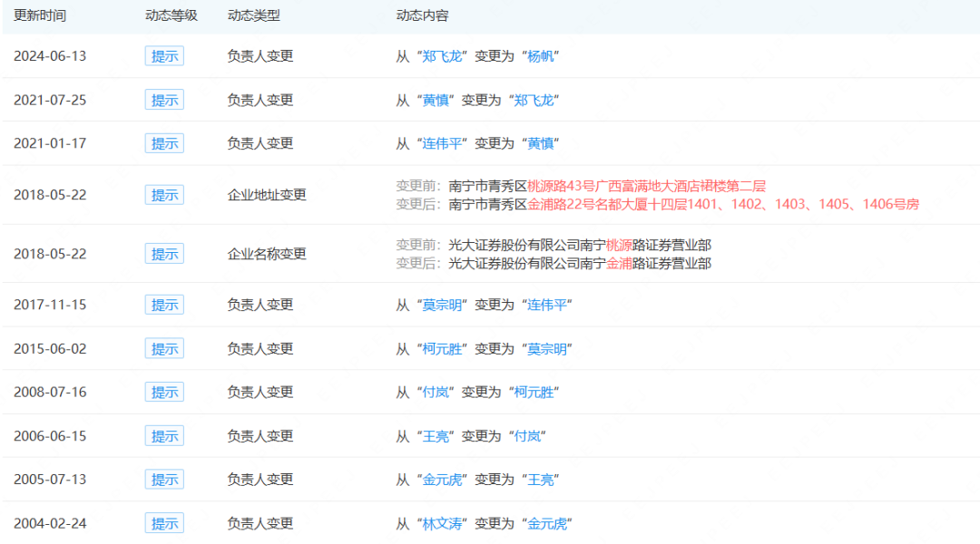Open 黄慎 link in 2021-01-17 row
Image resolution: width=980 pixels, height=544 pixels.
tap(541, 143)
